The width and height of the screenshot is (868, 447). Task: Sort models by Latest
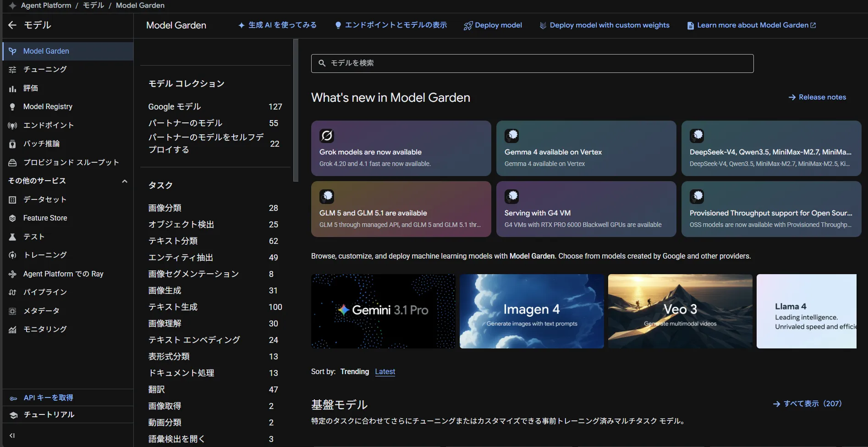pos(385,372)
